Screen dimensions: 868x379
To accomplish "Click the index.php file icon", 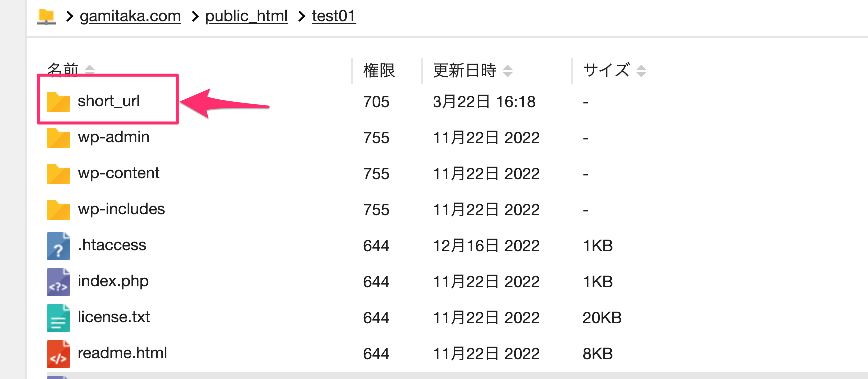I will coord(58,282).
